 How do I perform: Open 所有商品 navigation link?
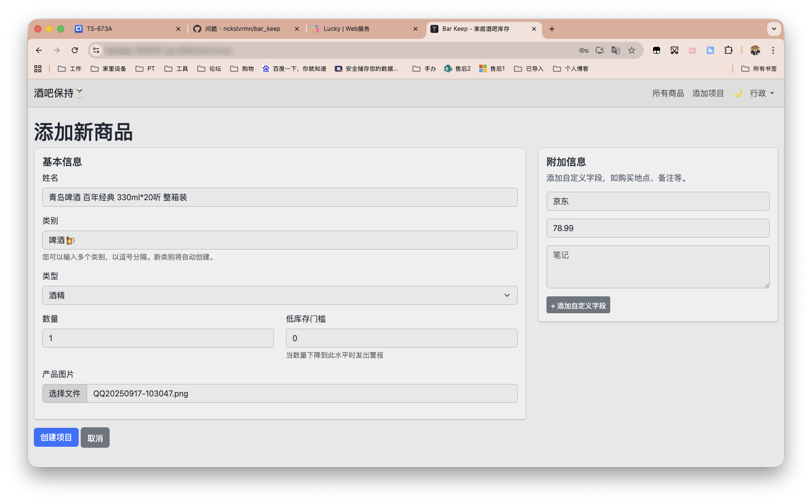point(668,93)
